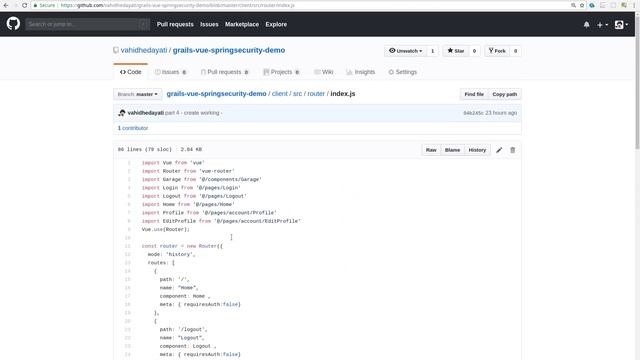Viewport: 640px width, 360px height.
Task: Open grails-vue-springsecurity-demo breadcrumb root
Action: click(216, 94)
